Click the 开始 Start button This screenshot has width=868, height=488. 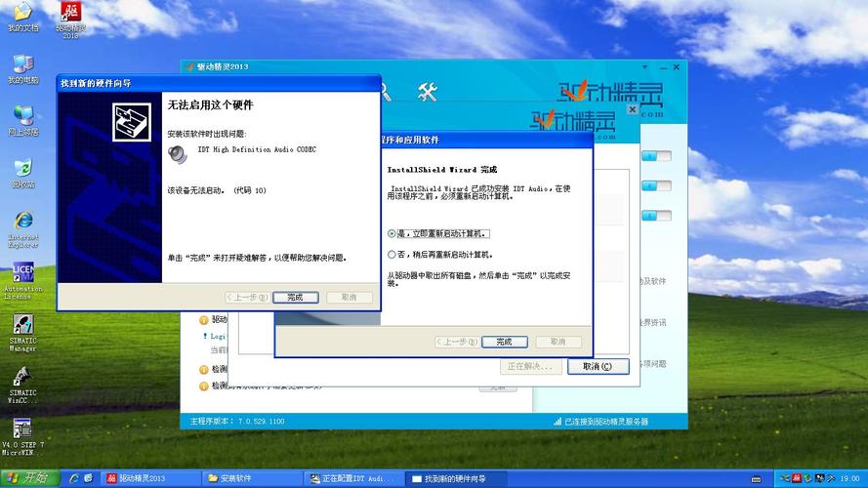[30, 478]
